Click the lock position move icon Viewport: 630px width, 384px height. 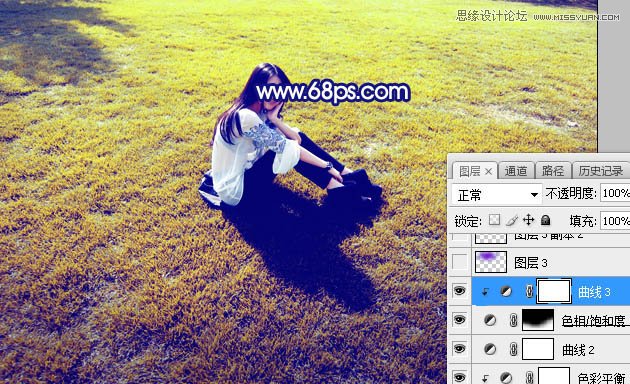click(x=528, y=220)
